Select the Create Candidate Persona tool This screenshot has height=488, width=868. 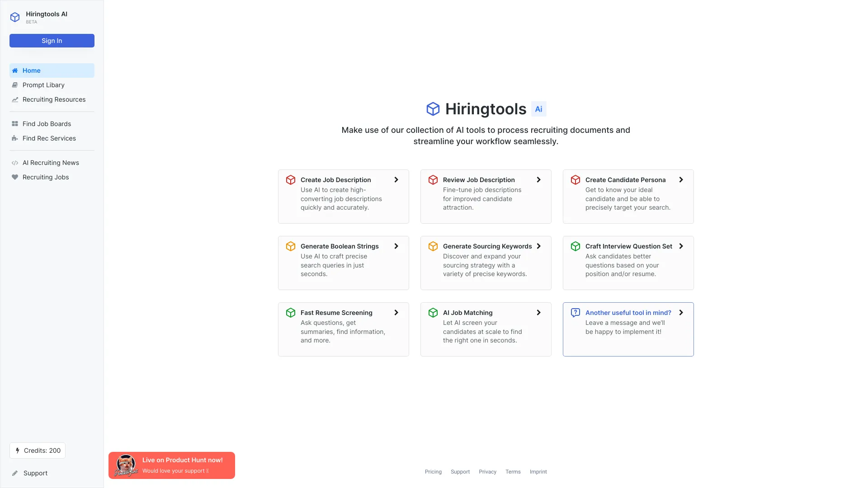628,196
